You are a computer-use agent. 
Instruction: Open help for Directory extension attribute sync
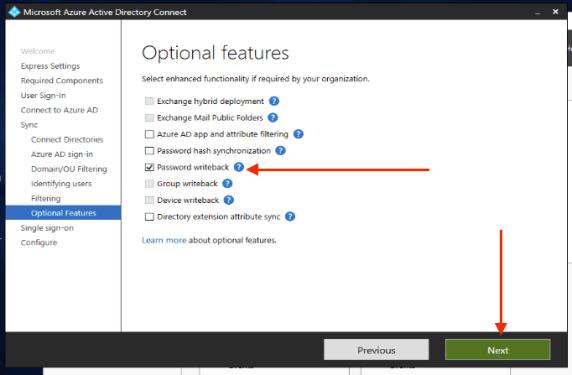click(x=290, y=217)
